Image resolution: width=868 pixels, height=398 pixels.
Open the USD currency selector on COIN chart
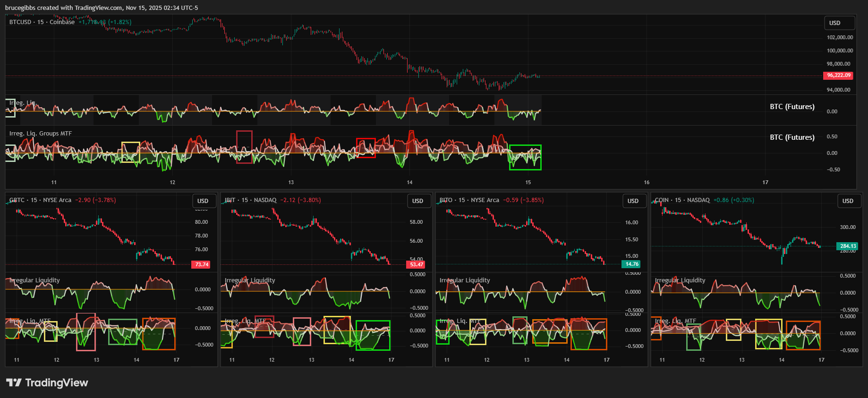(848, 201)
